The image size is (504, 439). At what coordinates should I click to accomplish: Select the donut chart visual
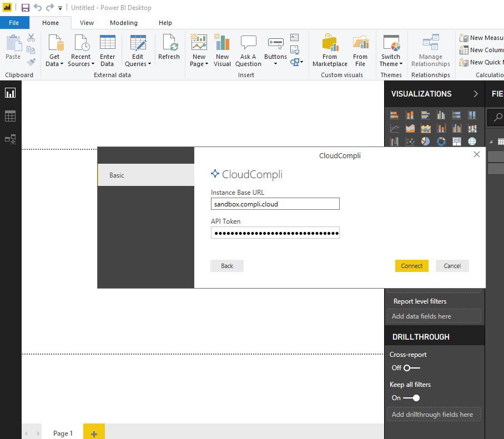pyautogui.click(x=441, y=142)
